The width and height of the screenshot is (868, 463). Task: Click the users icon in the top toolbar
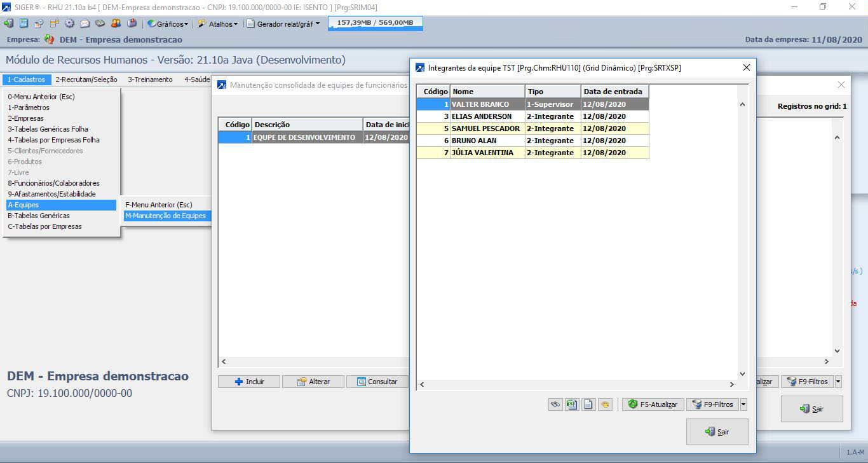click(x=116, y=24)
